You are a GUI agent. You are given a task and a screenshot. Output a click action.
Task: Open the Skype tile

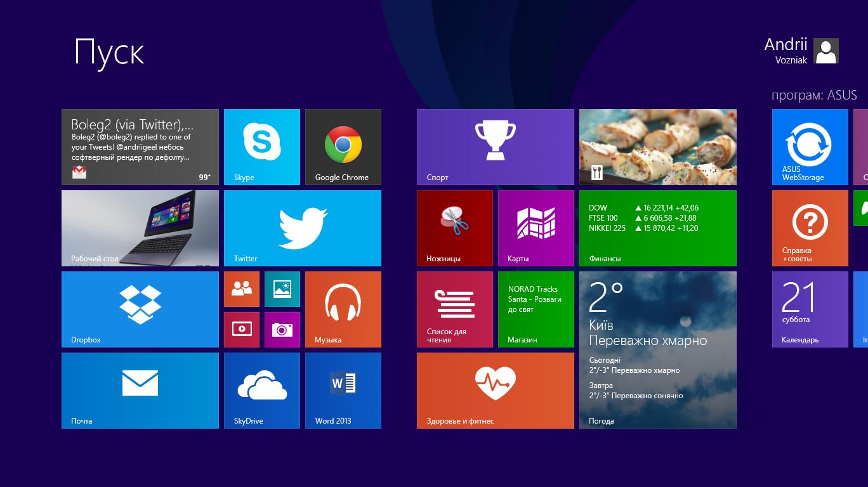coord(262,147)
